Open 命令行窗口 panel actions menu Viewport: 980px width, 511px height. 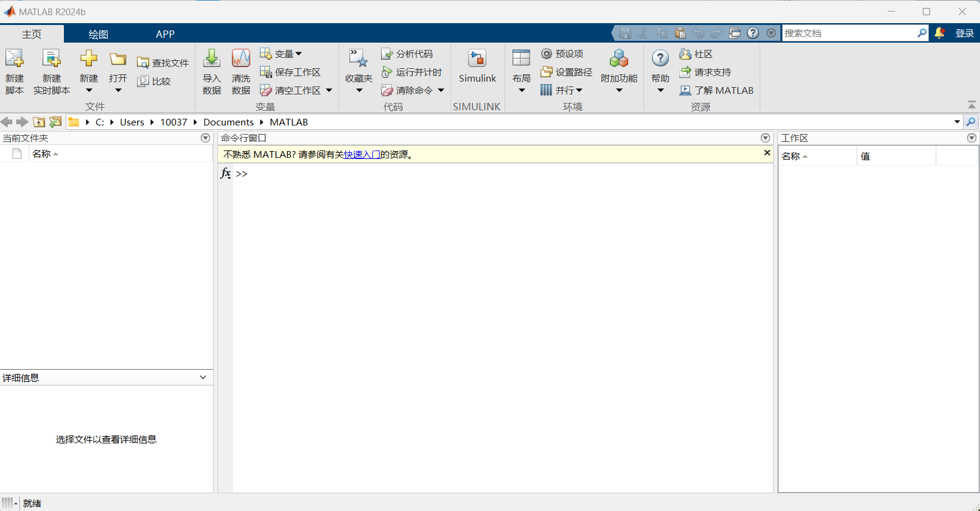pos(765,138)
